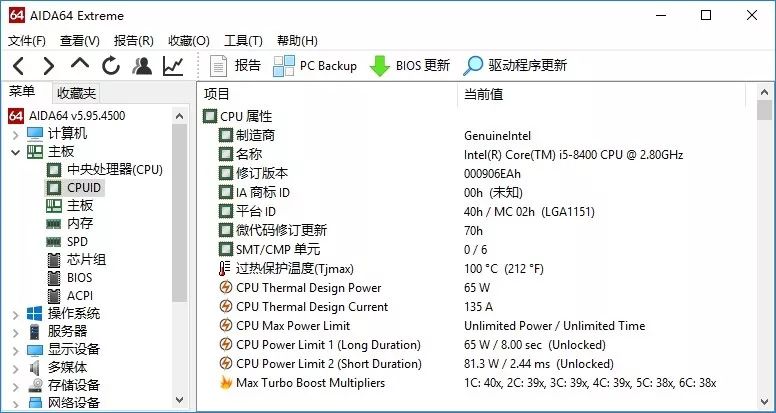Expand the 存储设备 tree node
The image size is (776, 413).
click(16, 386)
